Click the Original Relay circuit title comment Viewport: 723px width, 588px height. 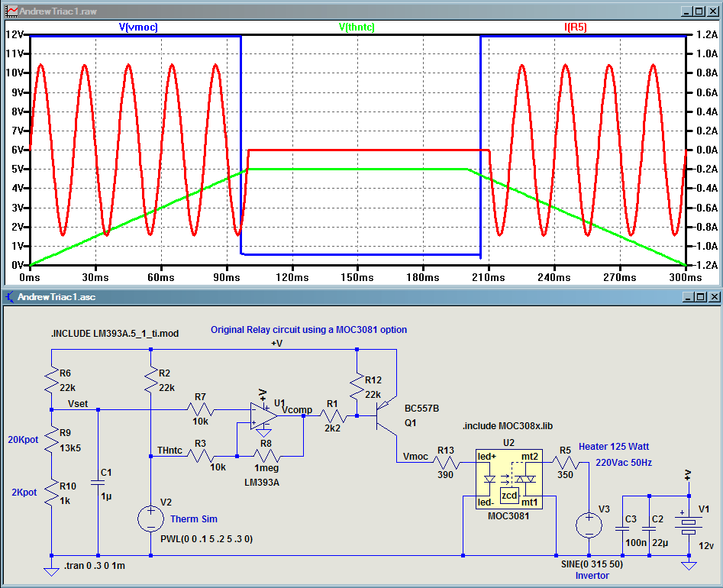(309, 330)
